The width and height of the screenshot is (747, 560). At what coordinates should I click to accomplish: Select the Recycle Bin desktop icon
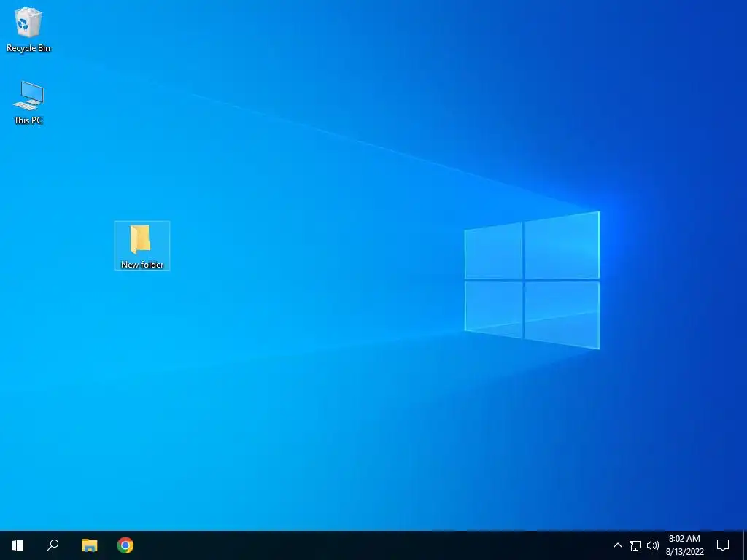28,29
